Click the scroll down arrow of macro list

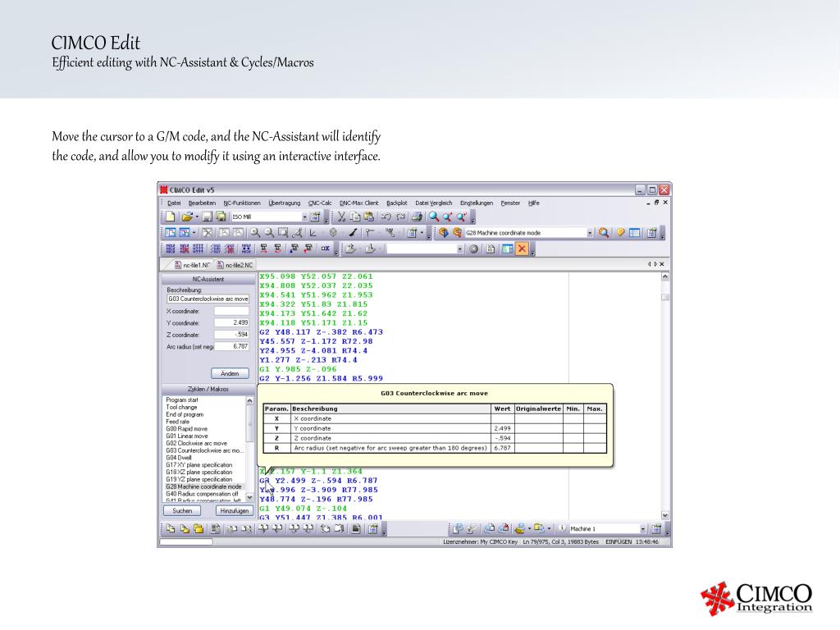[249, 497]
